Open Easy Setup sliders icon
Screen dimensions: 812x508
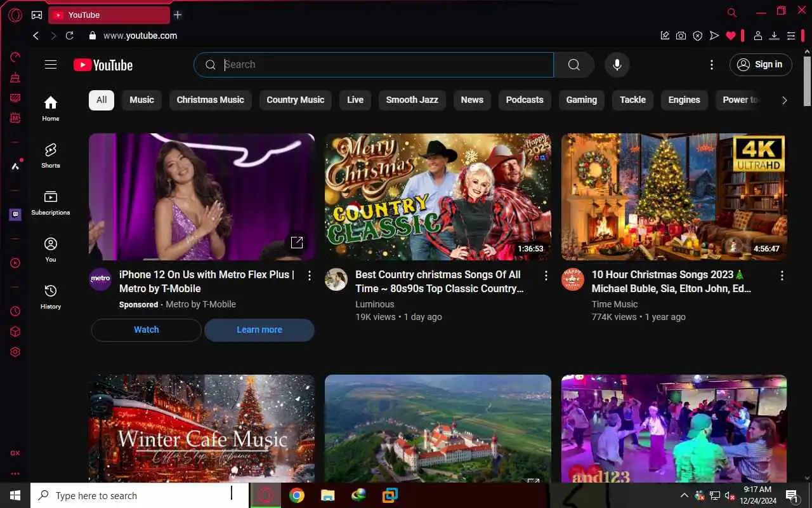click(790, 36)
